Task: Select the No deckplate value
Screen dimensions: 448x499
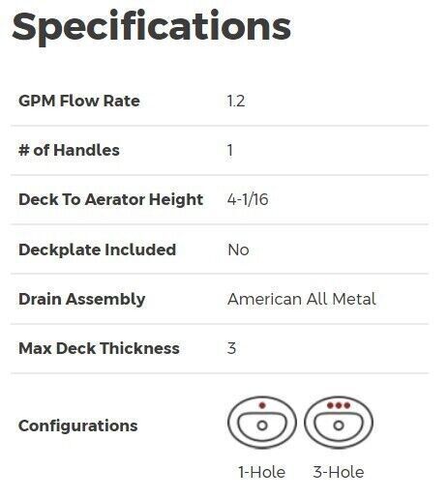Action: click(238, 249)
